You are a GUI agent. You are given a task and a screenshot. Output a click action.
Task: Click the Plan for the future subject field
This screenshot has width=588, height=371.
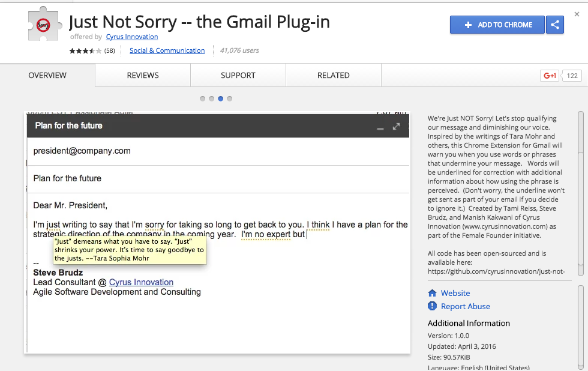(x=218, y=179)
